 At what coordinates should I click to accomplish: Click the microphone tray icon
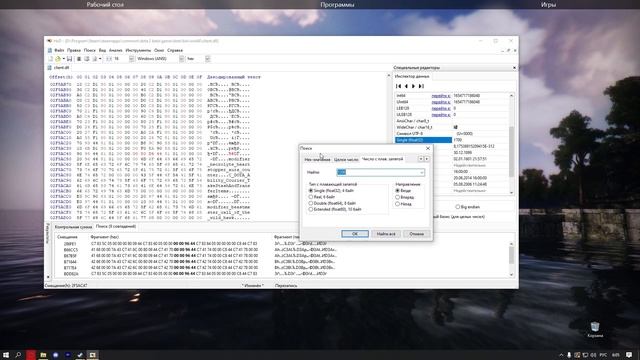click(x=569, y=355)
